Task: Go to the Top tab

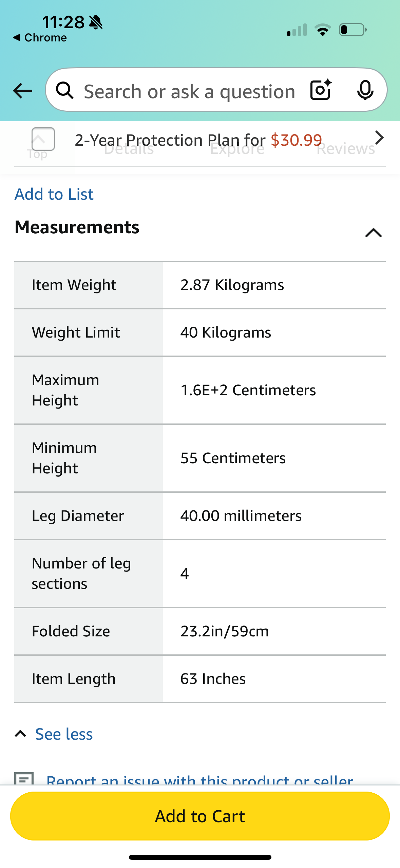Action: (37, 155)
